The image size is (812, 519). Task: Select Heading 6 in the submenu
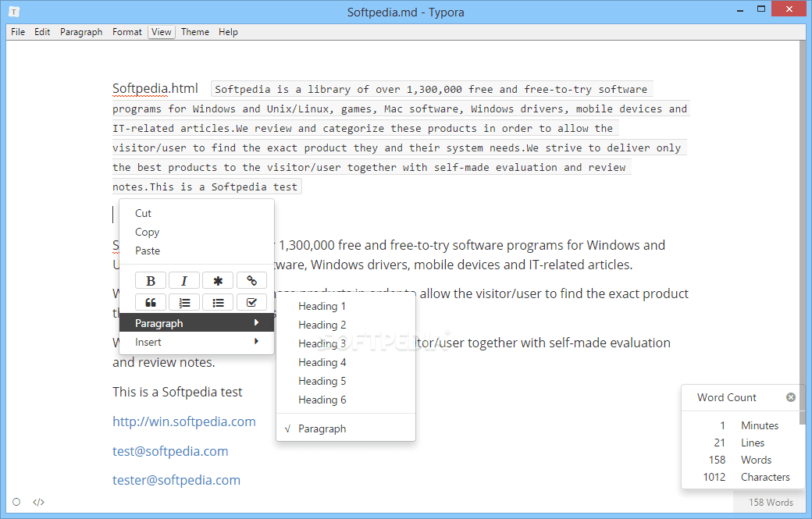coord(346,400)
